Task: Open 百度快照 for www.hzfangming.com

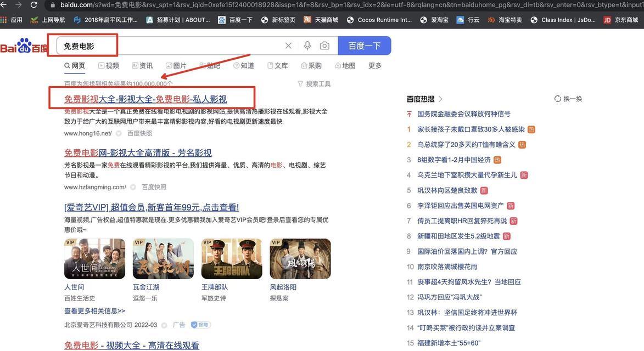Action: [154, 187]
